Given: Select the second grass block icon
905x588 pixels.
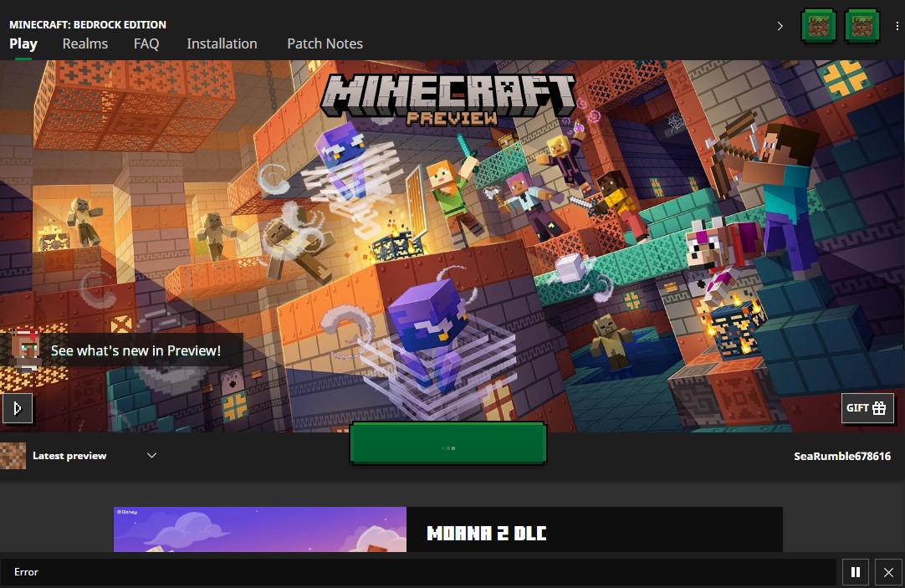Looking at the screenshot, I should point(862,26).
